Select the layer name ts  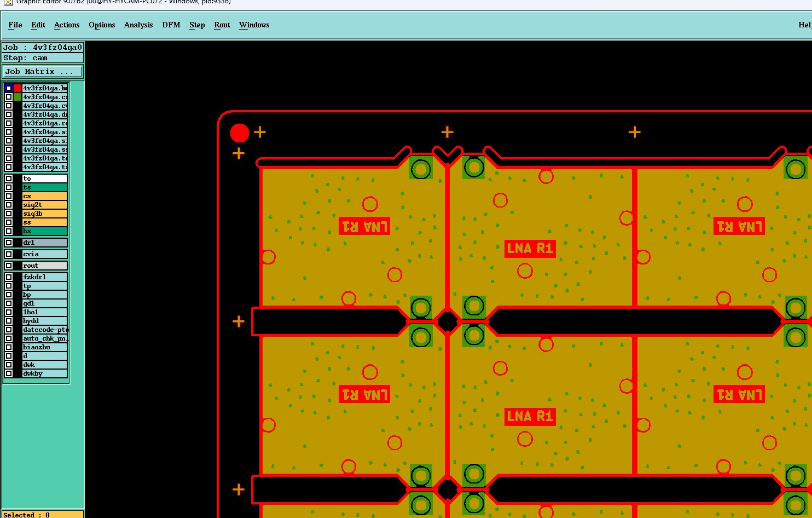pos(45,187)
